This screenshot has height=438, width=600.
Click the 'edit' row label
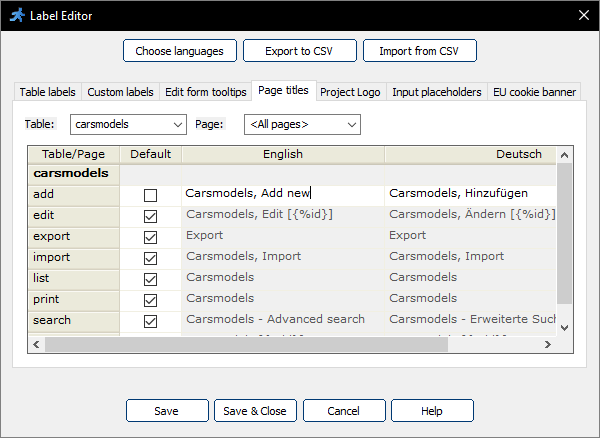tap(73, 217)
